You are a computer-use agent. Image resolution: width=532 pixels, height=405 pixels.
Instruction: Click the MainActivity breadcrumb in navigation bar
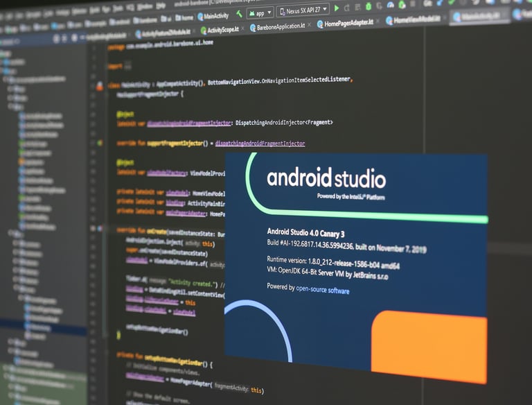pyautogui.click(x=213, y=16)
